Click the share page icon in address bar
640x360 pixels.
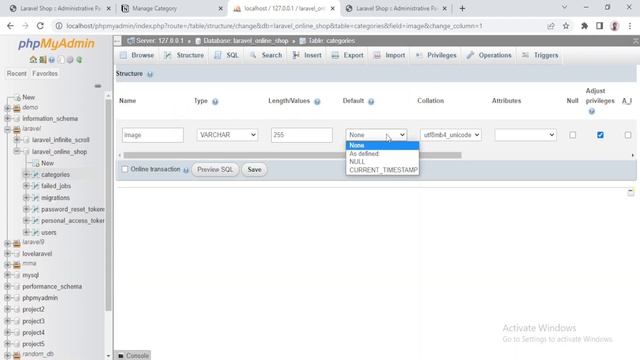[551, 26]
